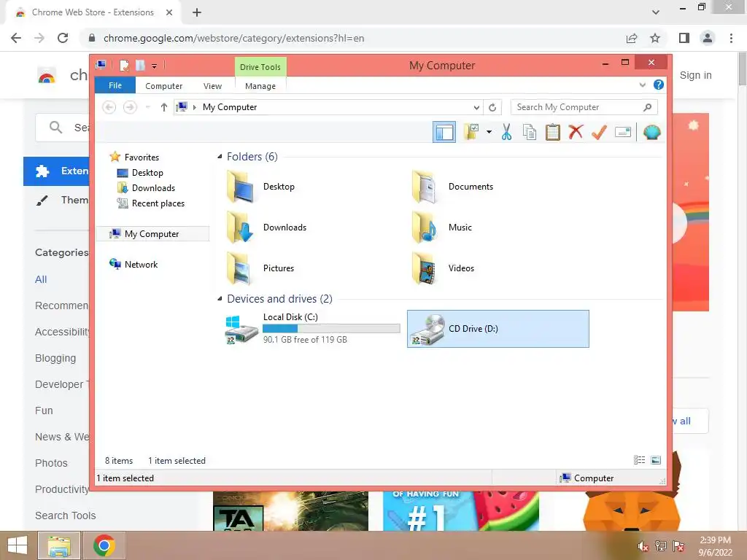
Task: Switch to Large icons view in status bar
Action: click(x=656, y=460)
